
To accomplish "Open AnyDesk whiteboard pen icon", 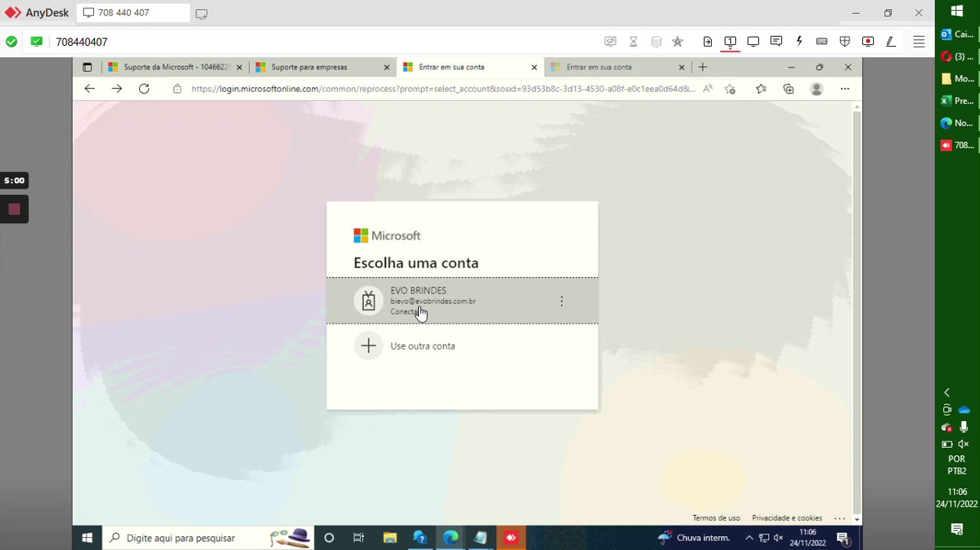I will (891, 42).
